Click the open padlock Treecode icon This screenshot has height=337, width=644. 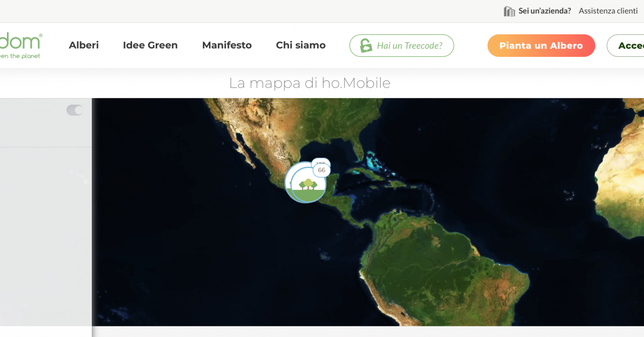pyautogui.click(x=366, y=46)
